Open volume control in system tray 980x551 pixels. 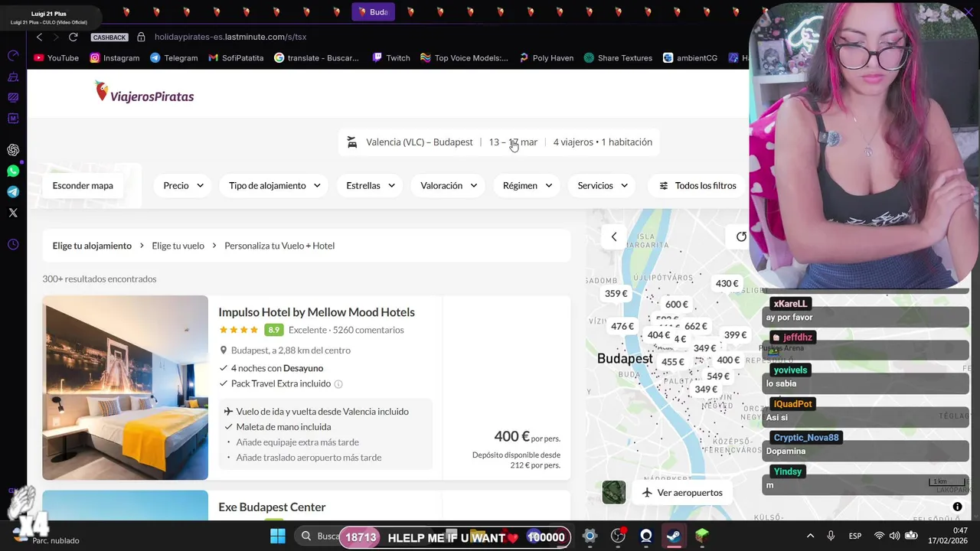pyautogui.click(x=894, y=536)
